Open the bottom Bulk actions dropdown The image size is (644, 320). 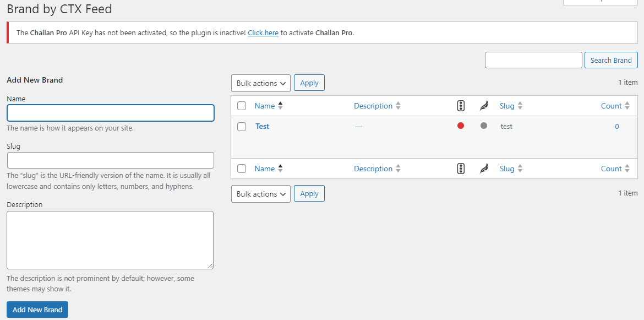(261, 194)
